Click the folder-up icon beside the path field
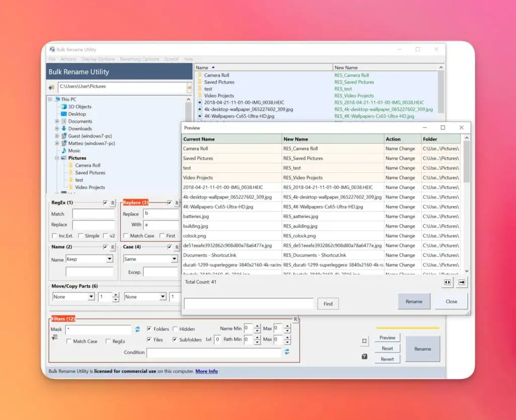516x420 pixels. pyautogui.click(x=51, y=87)
